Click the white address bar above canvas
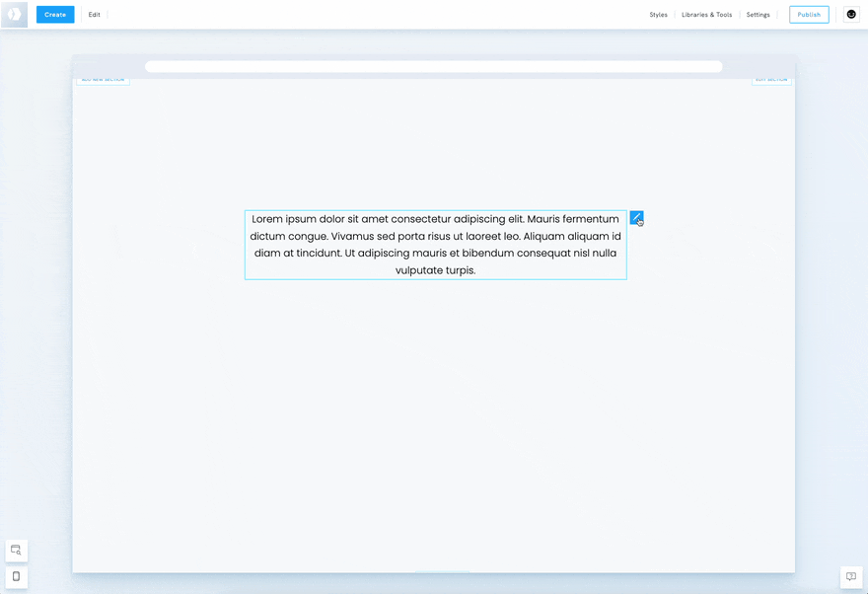This screenshot has width=868, height=594. [x=433, y=67]
